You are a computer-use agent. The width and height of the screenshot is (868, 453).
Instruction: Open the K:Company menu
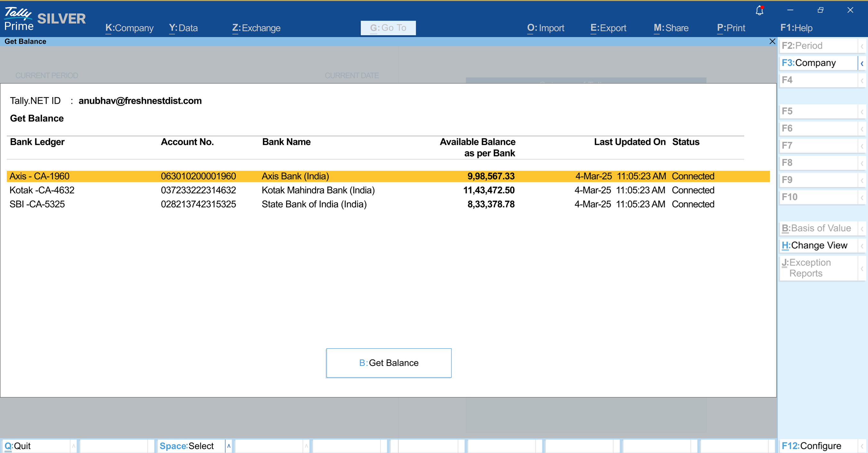(x=129, y=28)
